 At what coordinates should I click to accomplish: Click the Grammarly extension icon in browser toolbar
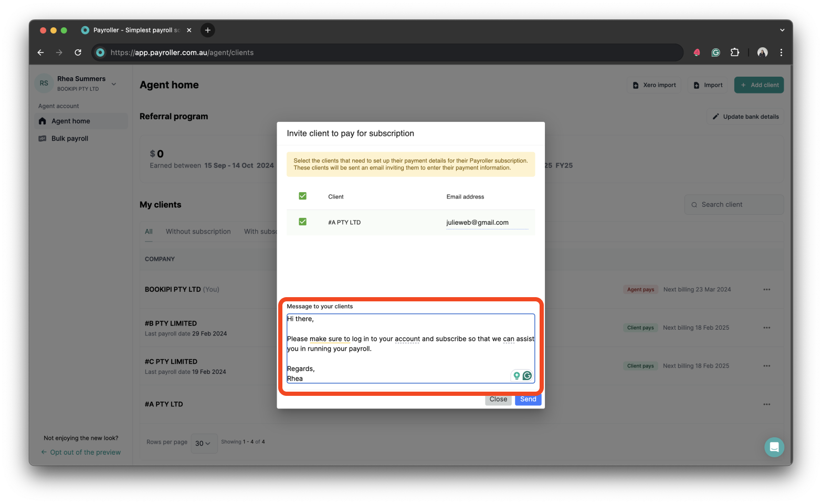[x=715, y=52]
